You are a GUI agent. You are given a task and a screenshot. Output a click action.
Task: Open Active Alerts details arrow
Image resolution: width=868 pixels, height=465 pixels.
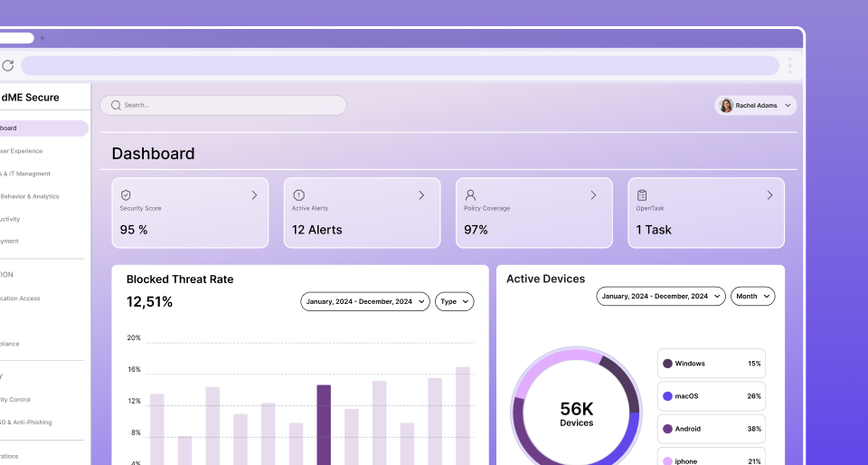coord(422,195)
